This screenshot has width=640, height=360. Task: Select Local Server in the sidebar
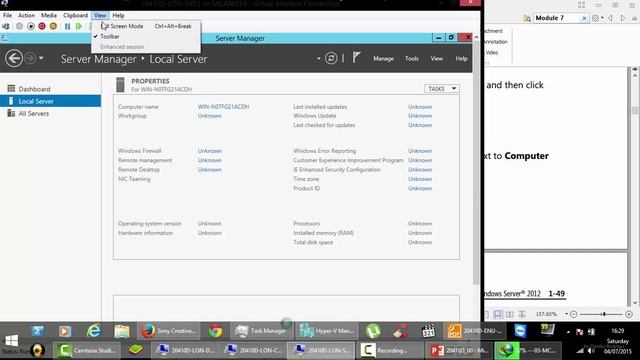click(x=50, y=101)
